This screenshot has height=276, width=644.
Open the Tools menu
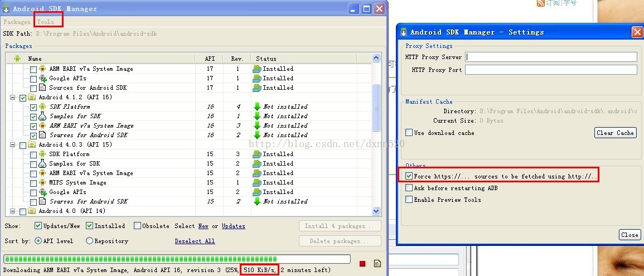click(x=46, y=22)
